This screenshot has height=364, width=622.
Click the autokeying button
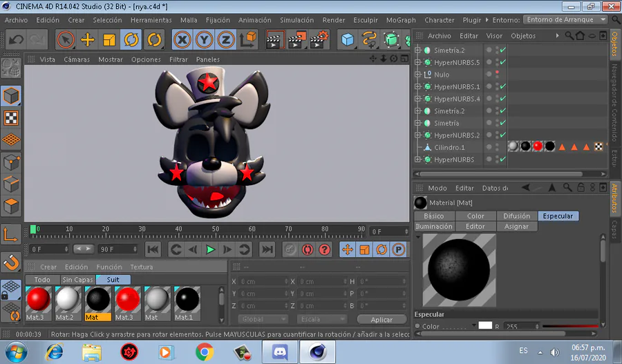coord(308,249)
